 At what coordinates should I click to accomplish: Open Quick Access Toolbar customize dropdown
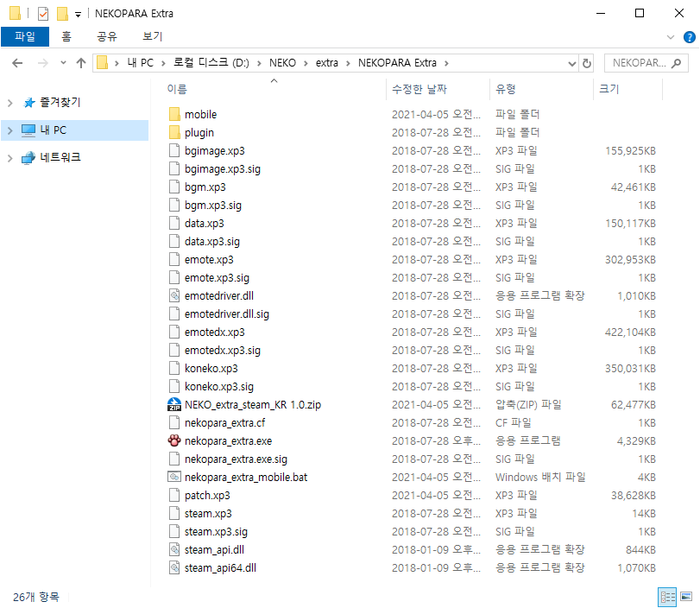click(79, 15)
